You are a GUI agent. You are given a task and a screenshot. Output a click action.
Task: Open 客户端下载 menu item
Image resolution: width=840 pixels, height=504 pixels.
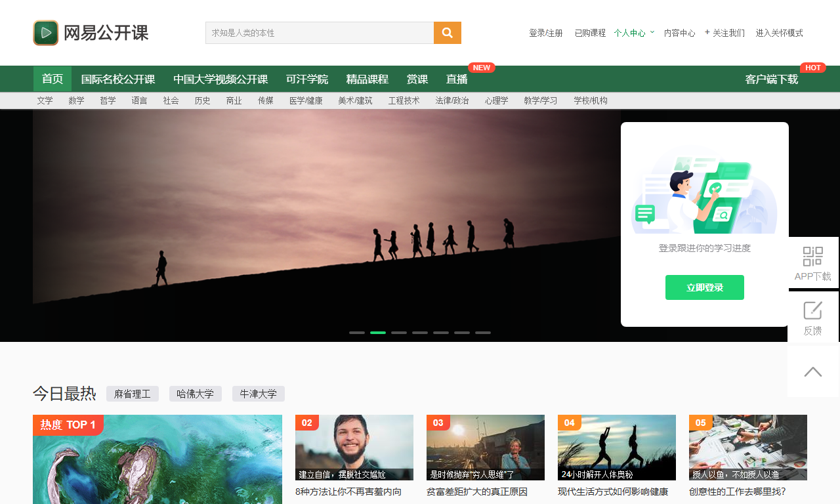pyautogui.click(x=772, y=79)
